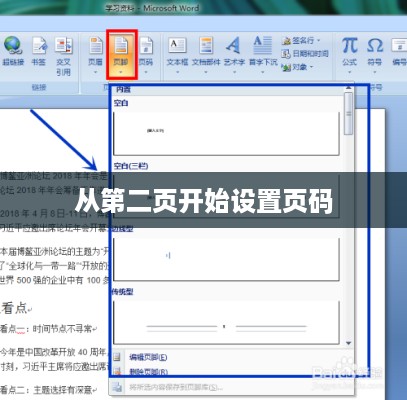
Task: Click the 页脚 footer button
Action: pyautogui.click(x=121, y=55)
